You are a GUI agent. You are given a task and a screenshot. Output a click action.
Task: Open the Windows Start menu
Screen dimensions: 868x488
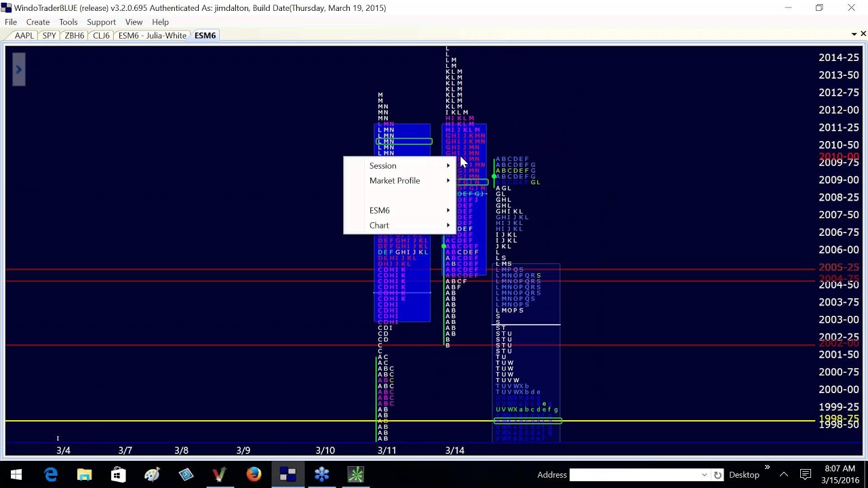[x=16, y=474]
